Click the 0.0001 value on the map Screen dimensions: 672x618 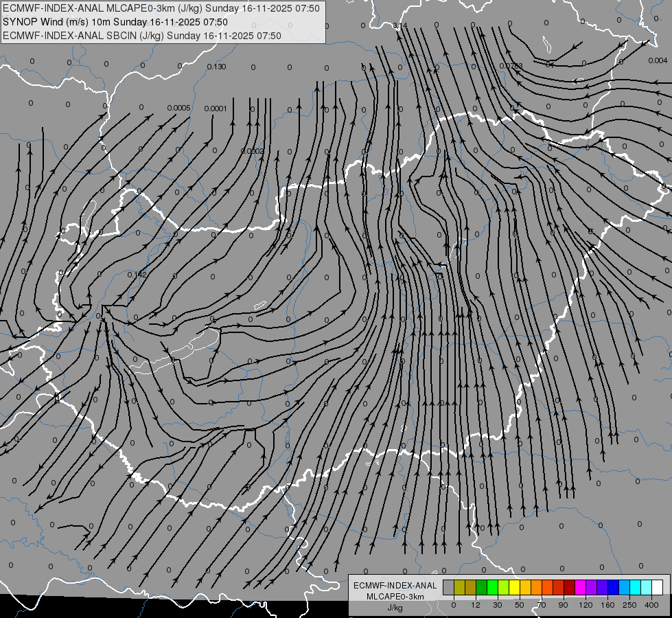[x=216, y=108]
